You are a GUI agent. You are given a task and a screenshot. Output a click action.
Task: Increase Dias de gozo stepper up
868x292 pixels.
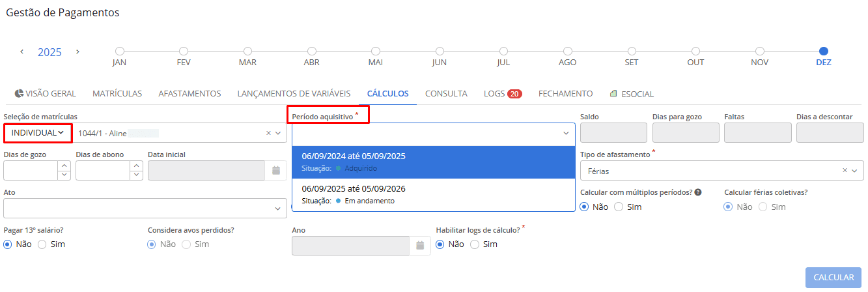pyautogui.click(x=64, y=166)
